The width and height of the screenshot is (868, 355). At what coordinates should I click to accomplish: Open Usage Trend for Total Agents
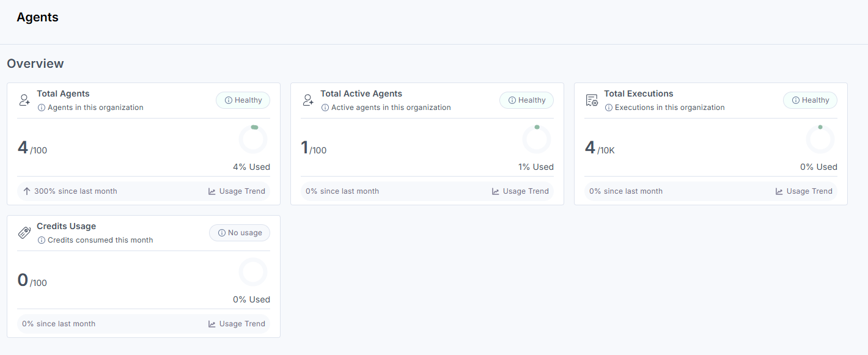(237, 191)
